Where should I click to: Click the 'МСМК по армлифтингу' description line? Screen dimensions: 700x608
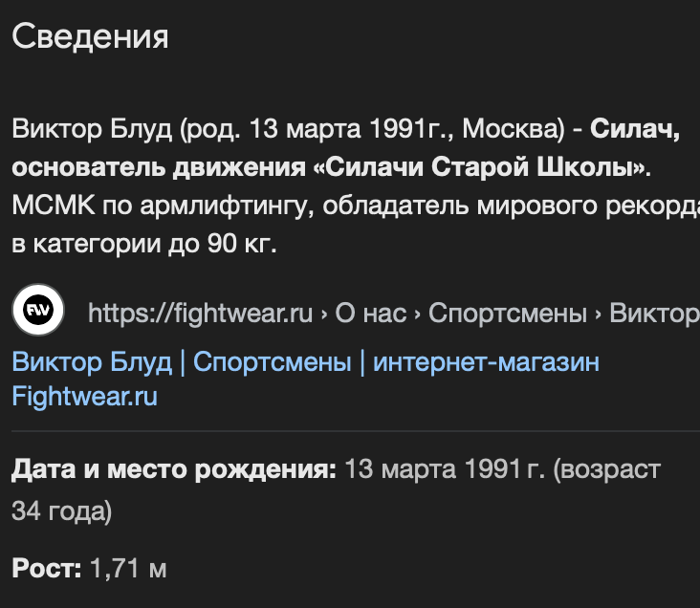[163, 206]
